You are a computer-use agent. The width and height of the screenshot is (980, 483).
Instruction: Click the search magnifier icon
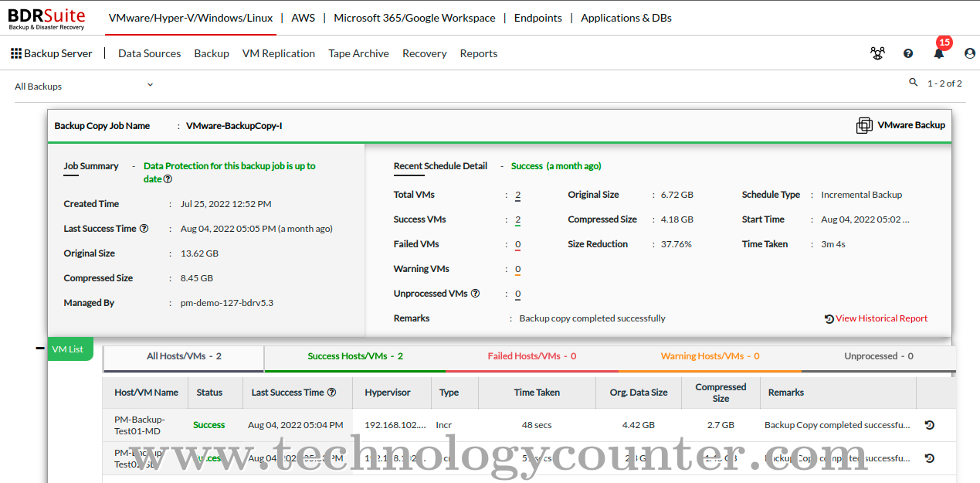pos(914,82)
